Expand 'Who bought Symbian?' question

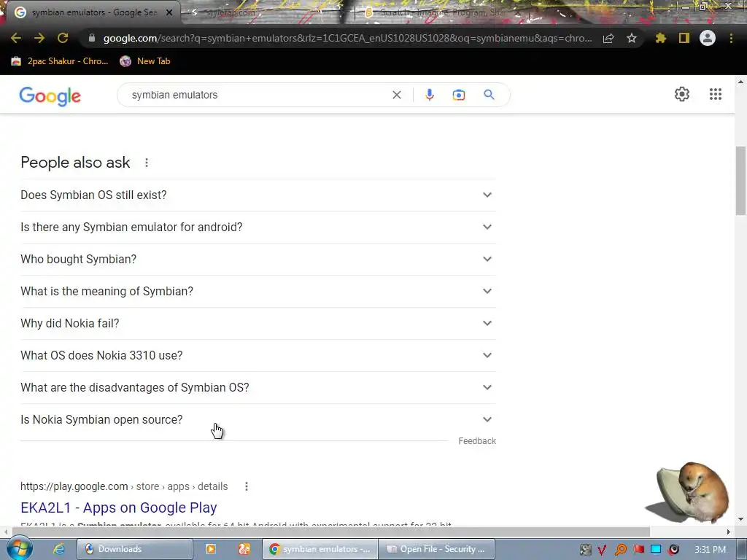[x=258, y=259]
